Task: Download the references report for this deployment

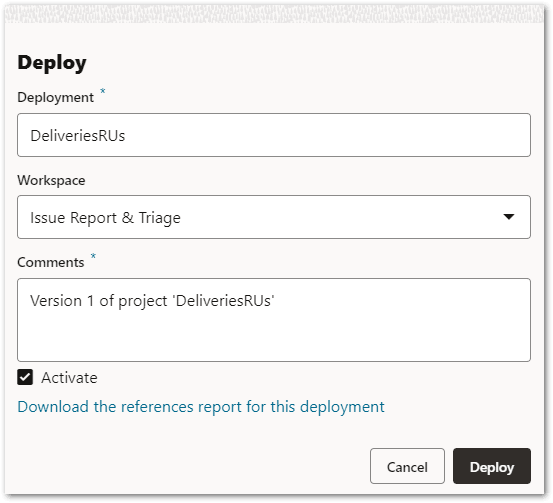Action: point(201,407)
